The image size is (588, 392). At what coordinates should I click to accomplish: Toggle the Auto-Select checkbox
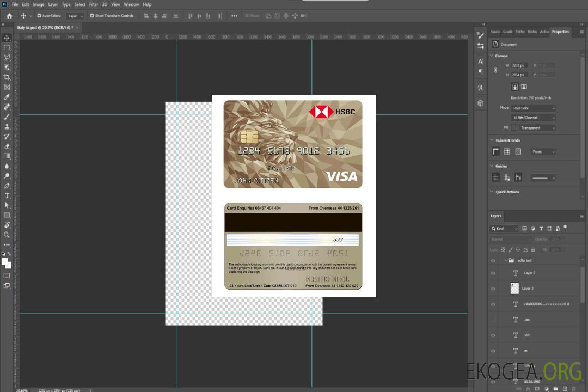point(39,16)
